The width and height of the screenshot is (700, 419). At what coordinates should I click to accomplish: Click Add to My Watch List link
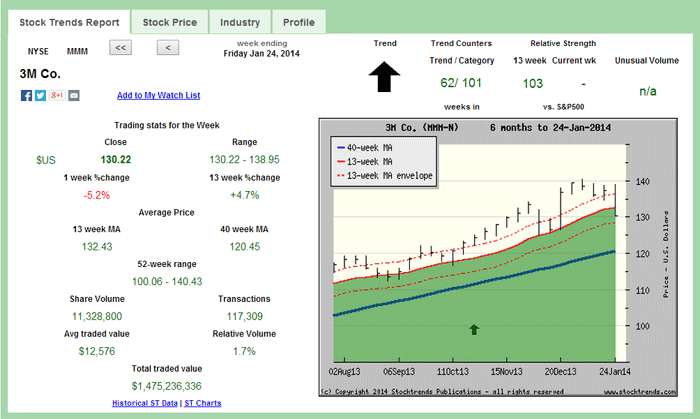(x=158, y=95)
